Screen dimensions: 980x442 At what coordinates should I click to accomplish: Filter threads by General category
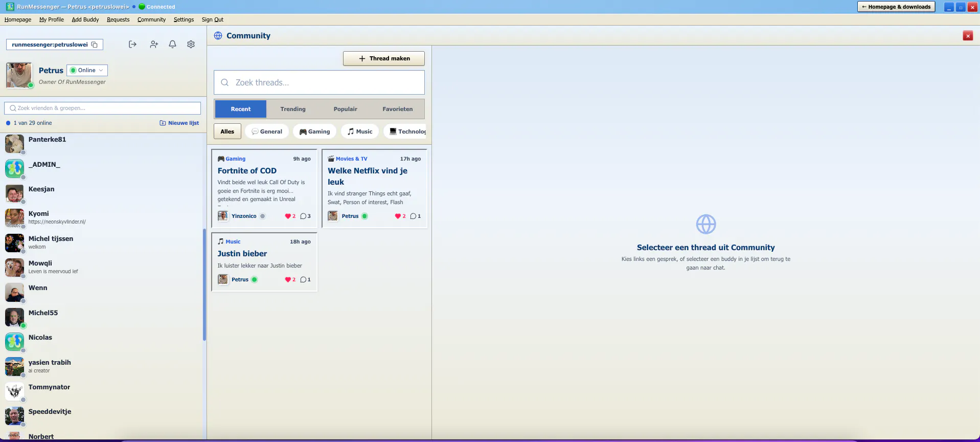point(267,131)
